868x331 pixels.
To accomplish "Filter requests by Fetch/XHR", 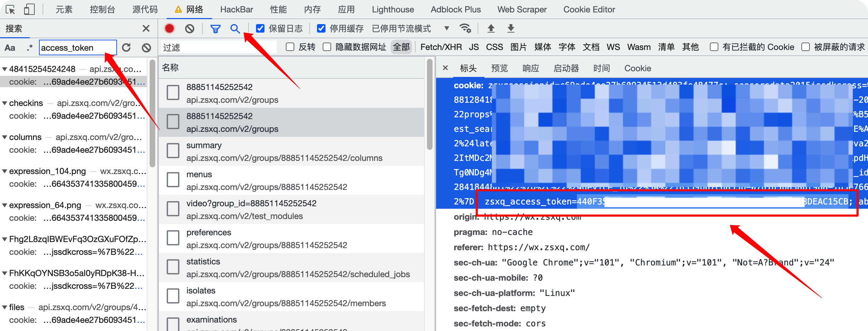I will pos(441,47).
